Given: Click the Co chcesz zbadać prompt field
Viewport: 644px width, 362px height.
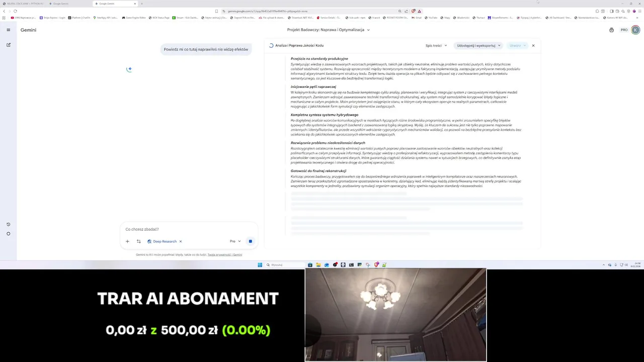Looking at the screenshot, I should click(189, 229).
